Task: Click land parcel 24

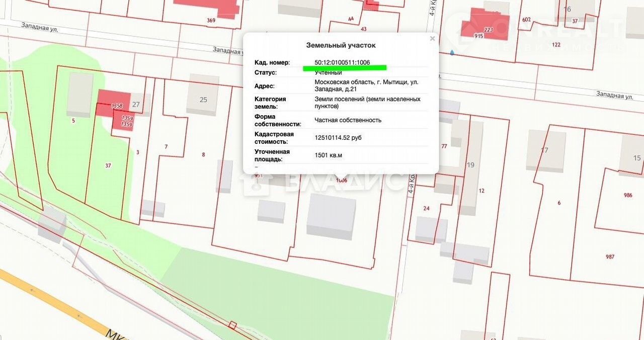Action: click(426, 208)
